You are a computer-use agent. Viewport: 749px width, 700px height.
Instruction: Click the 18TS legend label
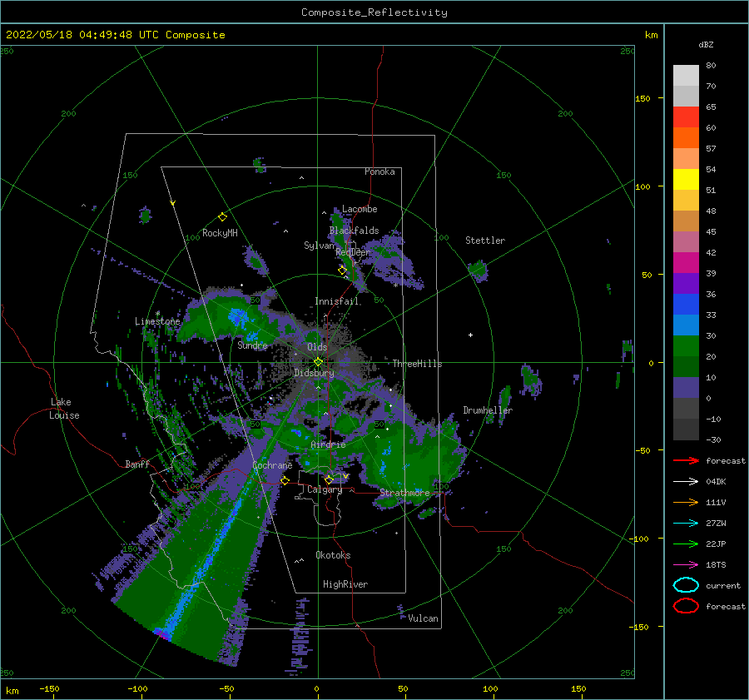(716, 565)
